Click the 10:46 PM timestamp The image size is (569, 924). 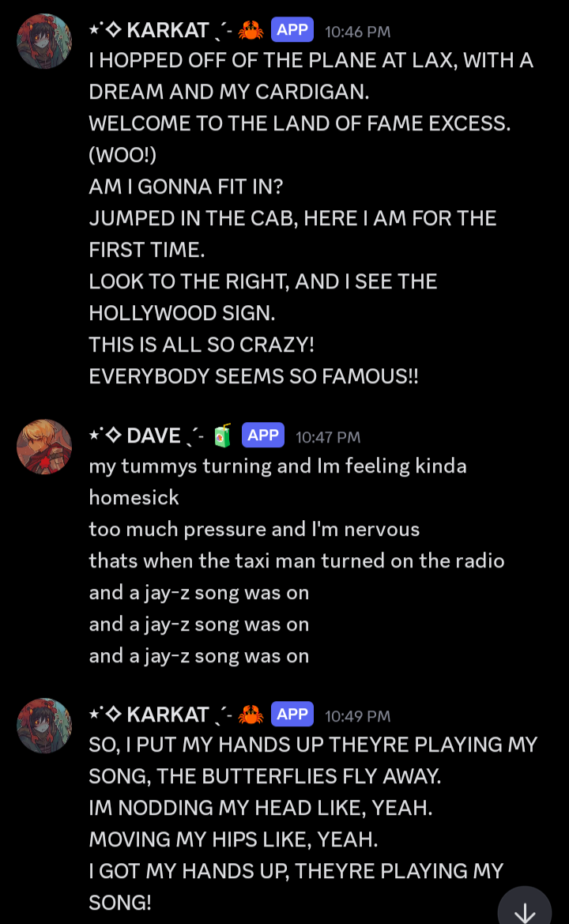(x=357, y=32)
